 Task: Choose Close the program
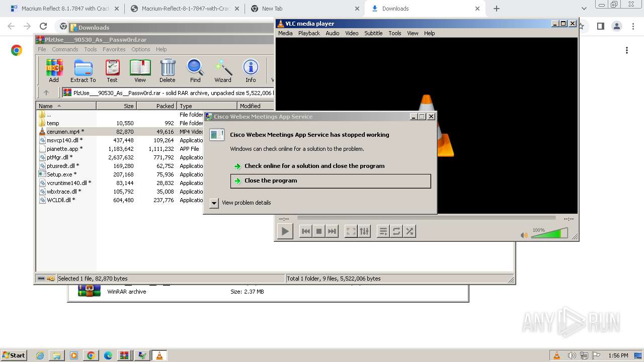[x=331, y=181]
